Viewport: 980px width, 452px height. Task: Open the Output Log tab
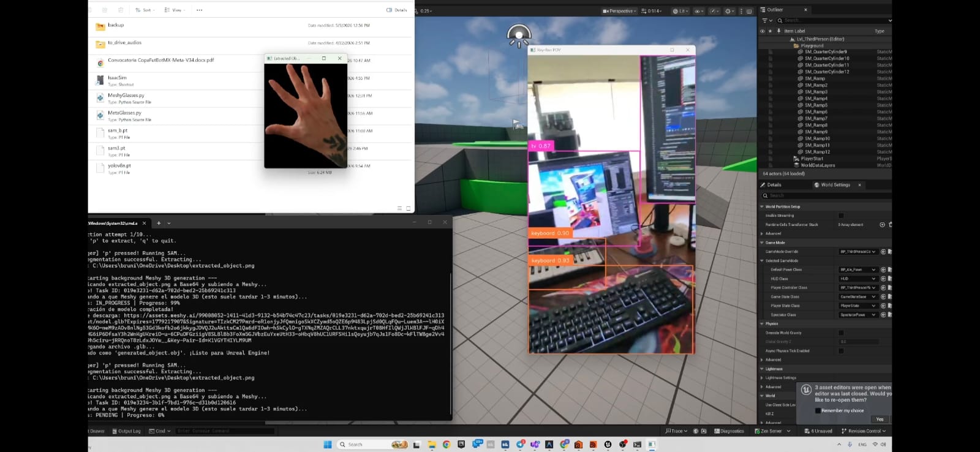126,431
